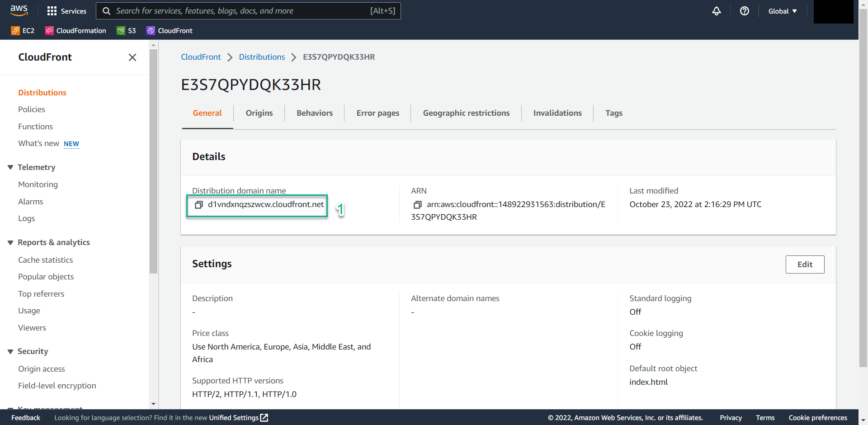Open the EC2 shortcut in favorites bar

23,31
